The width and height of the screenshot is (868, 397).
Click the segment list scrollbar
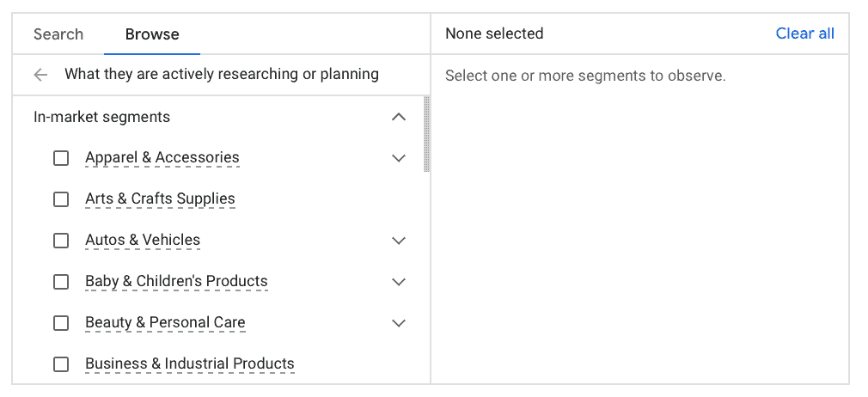tap(427, 134)
